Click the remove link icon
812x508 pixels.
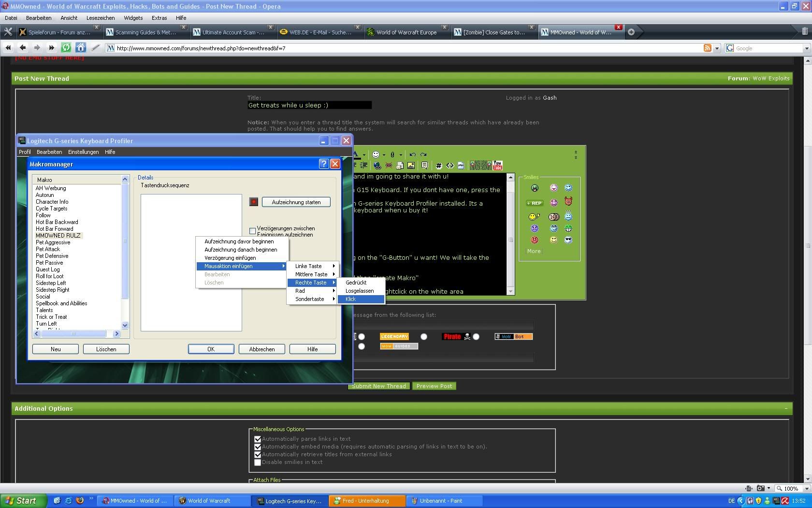pyautogui.click(x=389, y=165)
